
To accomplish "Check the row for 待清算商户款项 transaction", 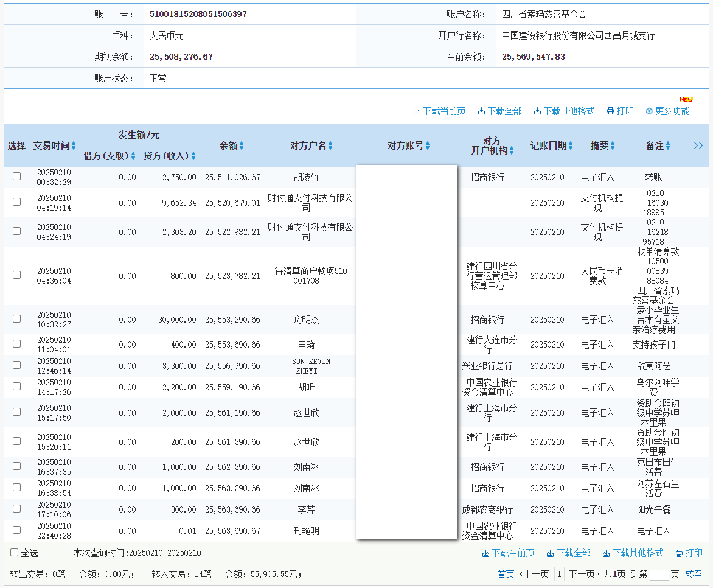I will [17, 275].
